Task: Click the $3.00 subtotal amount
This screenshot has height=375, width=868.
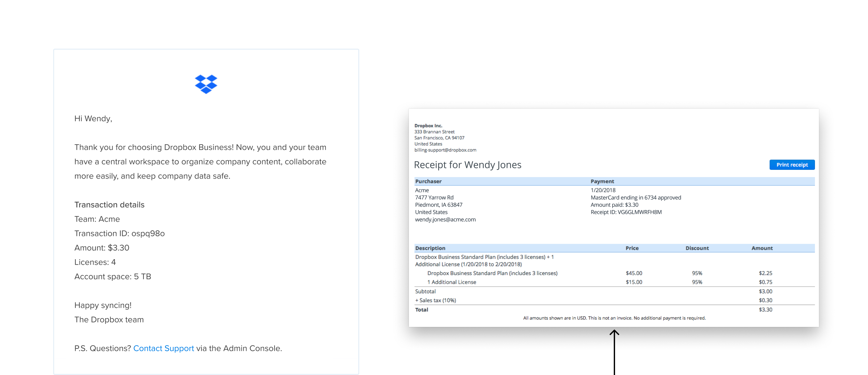Action: tap(765, 291)
